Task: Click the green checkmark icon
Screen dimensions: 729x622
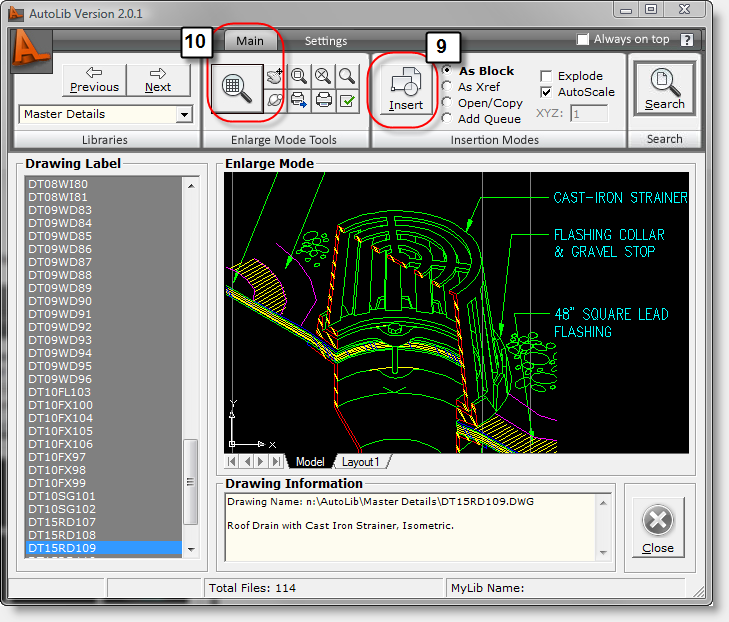Action: click(347, 100)
